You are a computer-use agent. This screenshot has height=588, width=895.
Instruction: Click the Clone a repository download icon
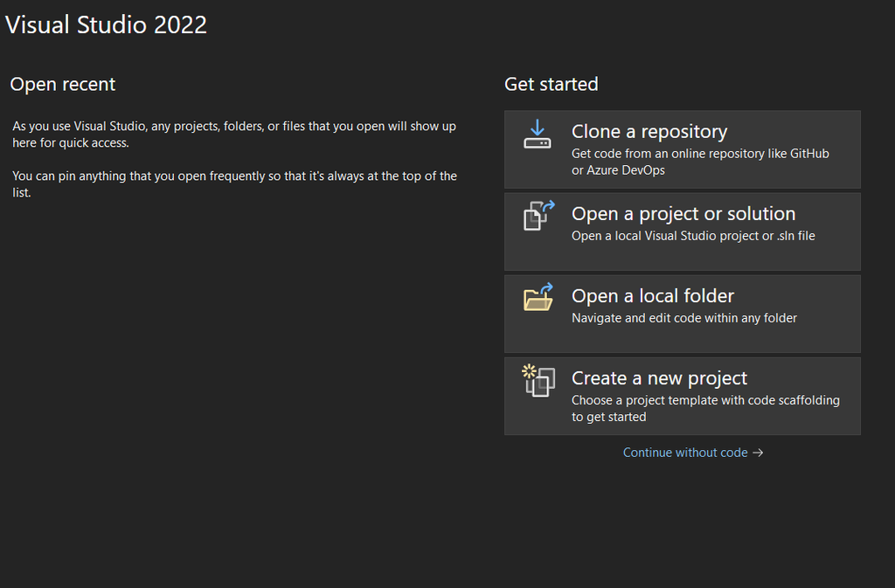click(x=538, y=134)
